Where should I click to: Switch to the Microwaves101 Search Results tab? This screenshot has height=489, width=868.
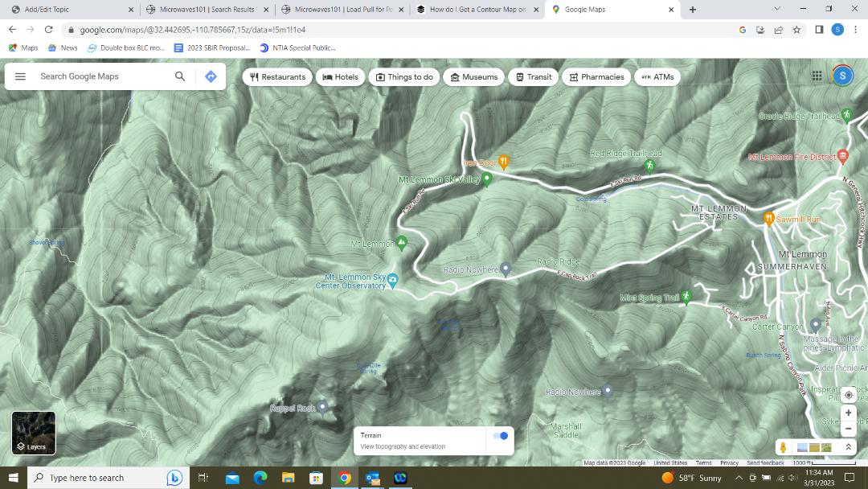(206, 10)
